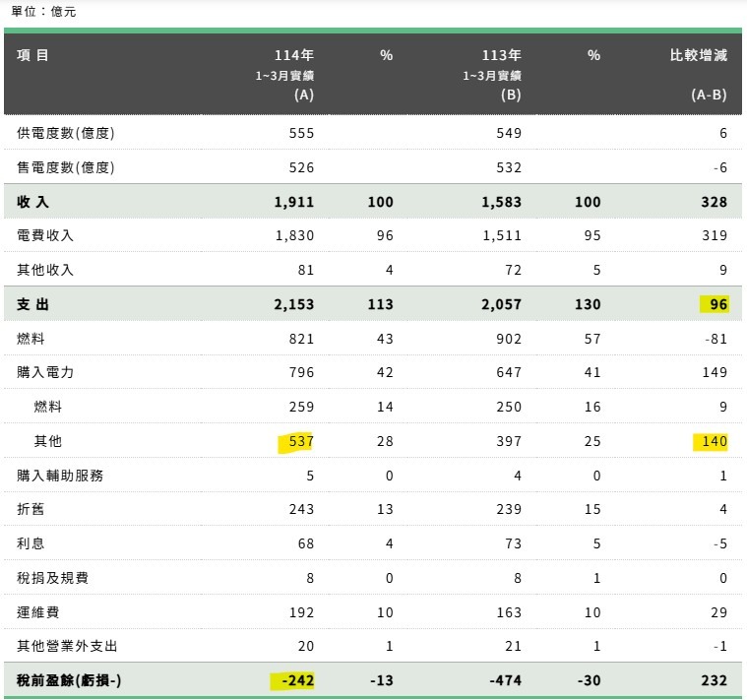
Task: Click the highlighted value 537
Action: coord(301,441)
